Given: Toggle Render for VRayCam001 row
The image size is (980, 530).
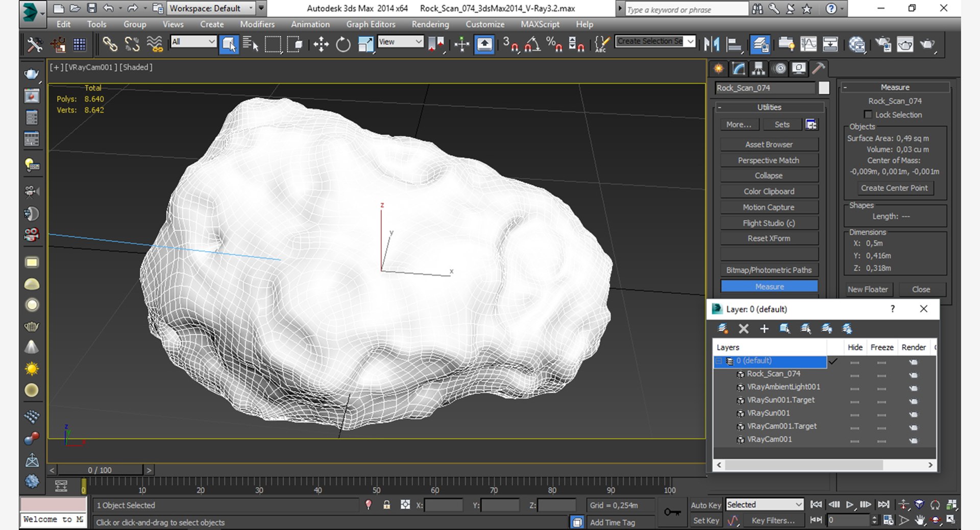Looking at the screenshot, I should click(x=913, y=441).
